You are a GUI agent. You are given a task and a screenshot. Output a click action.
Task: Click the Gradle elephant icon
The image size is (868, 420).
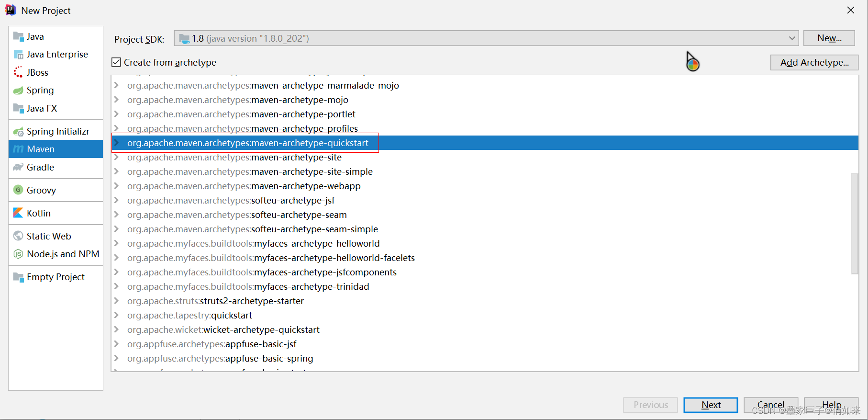tap(18, 167)
